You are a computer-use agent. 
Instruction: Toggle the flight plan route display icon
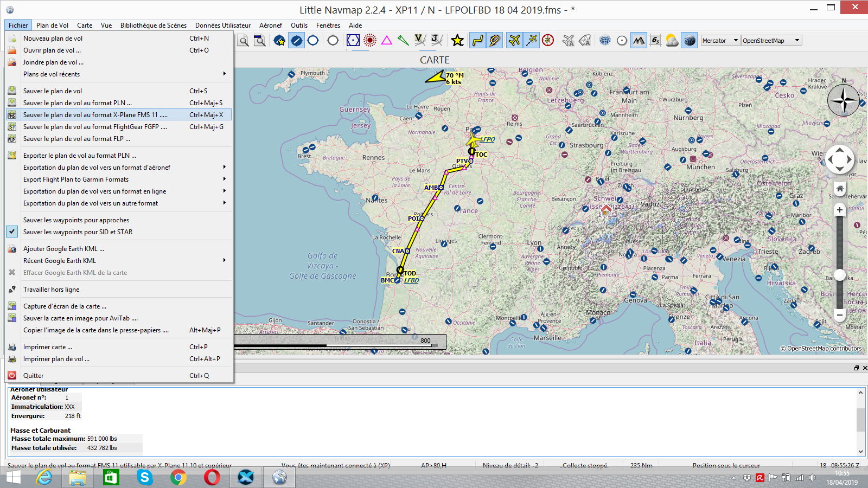(477, 41)
